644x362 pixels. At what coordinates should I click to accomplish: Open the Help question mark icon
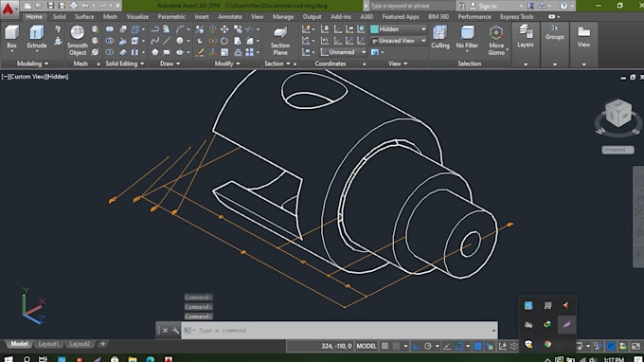pos(563,6)
